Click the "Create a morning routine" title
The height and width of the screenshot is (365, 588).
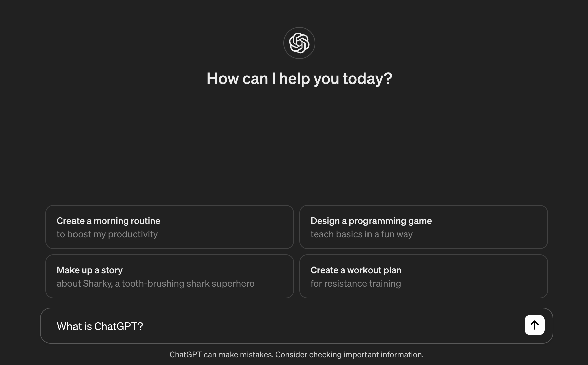(x=108, y=221)
